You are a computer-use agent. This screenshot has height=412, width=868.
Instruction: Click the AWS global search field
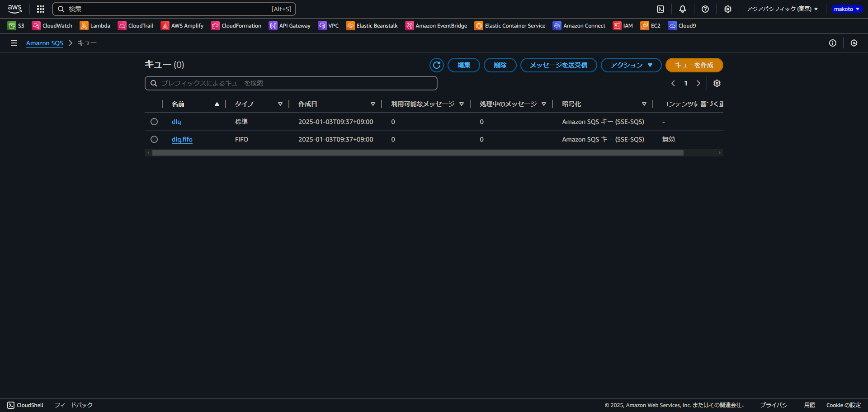coord(174,9)
